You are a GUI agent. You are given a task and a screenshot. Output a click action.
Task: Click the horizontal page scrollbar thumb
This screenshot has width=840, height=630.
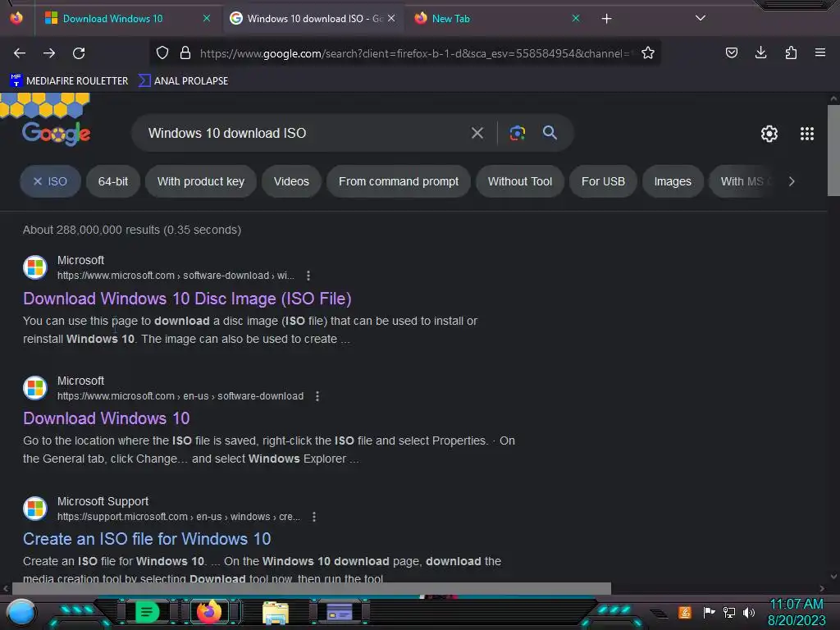click(311, 588)
